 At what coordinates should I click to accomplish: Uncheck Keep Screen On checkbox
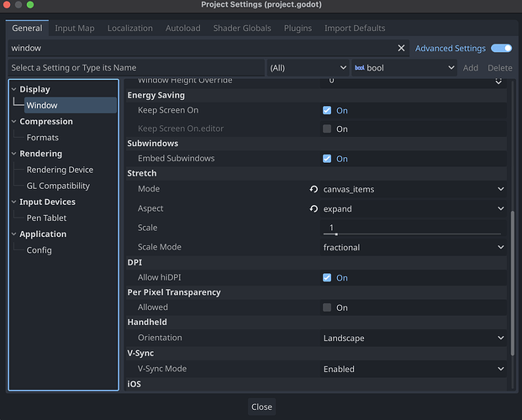327,111
